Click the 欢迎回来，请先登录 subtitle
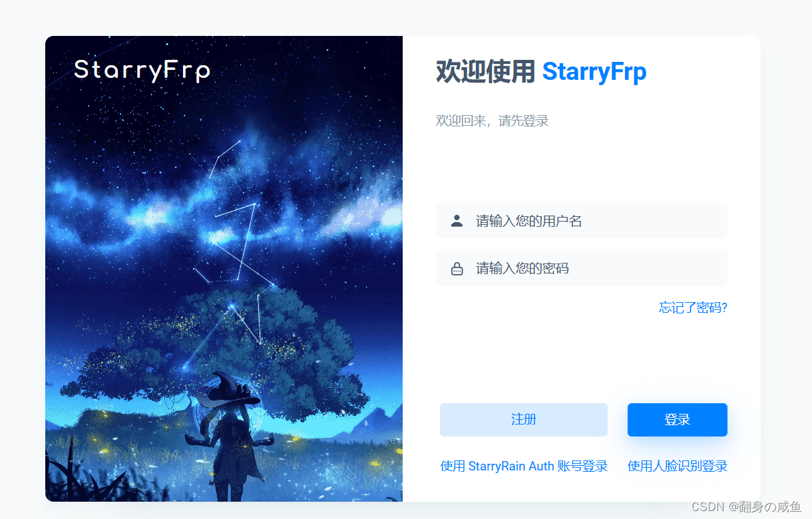Viewport: 812px width, 519px height. 492,121
